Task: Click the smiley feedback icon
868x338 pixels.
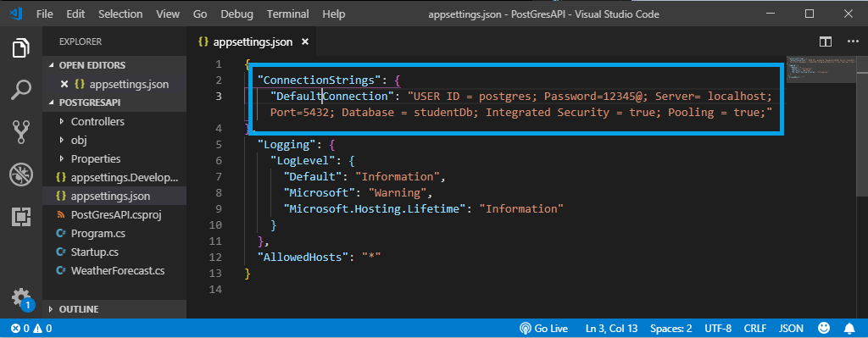Action: tap(824, 328)
